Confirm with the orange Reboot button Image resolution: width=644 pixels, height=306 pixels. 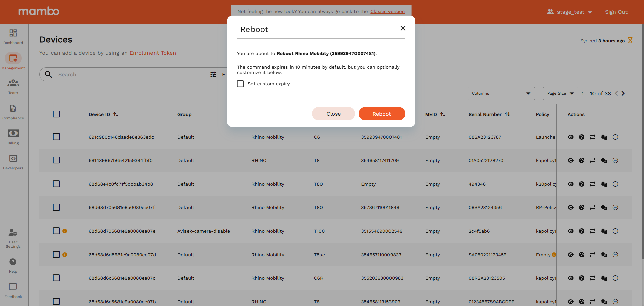pos(381,114)
